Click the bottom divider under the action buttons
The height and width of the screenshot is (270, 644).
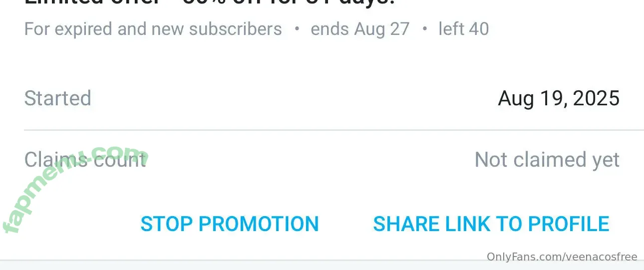point(322,260)
